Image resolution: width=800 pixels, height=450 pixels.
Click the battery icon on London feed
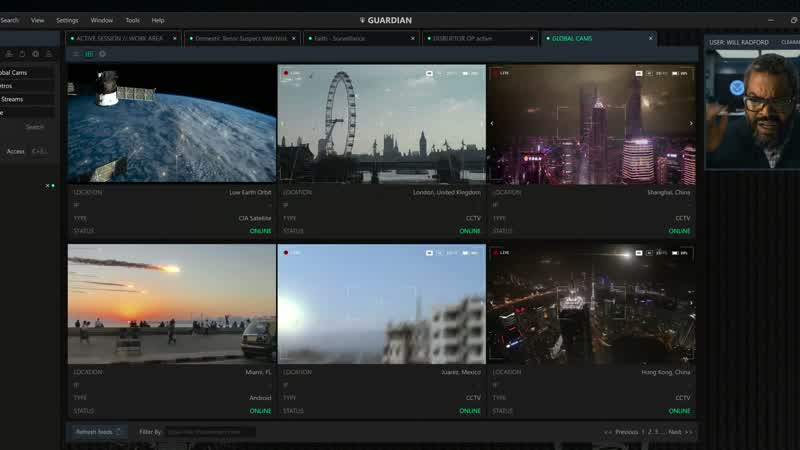(465, 73)
